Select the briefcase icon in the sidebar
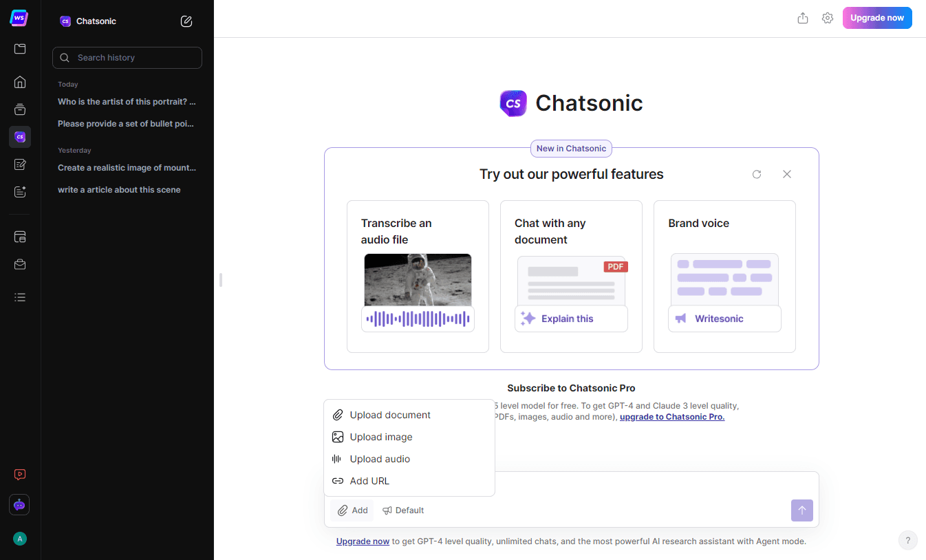 pos(19,264)
